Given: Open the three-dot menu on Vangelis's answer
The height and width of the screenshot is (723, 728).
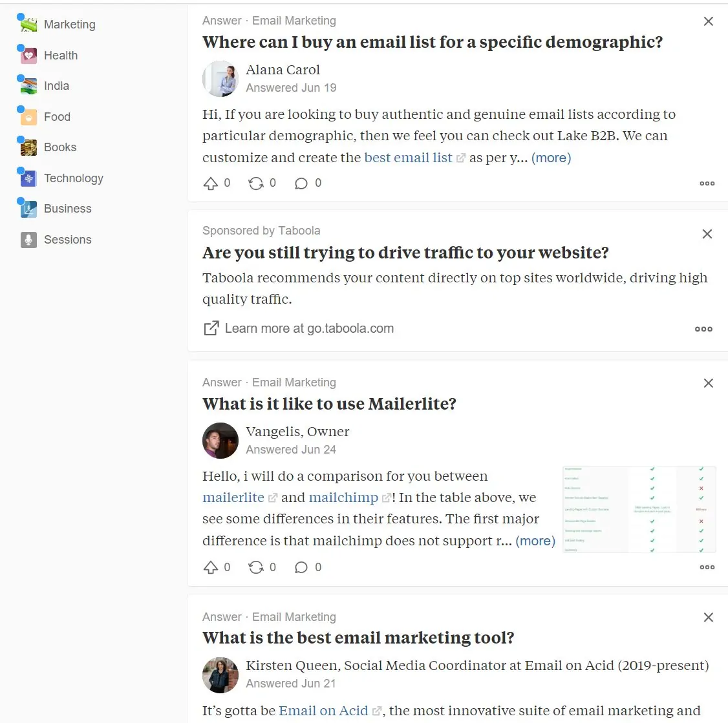Looking at the screenshot, I should [707, 567].
